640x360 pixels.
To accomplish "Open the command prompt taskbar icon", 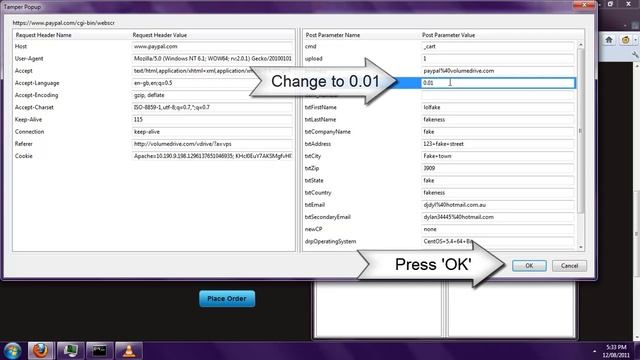I will pyautogui.click(x=99, y=351).
